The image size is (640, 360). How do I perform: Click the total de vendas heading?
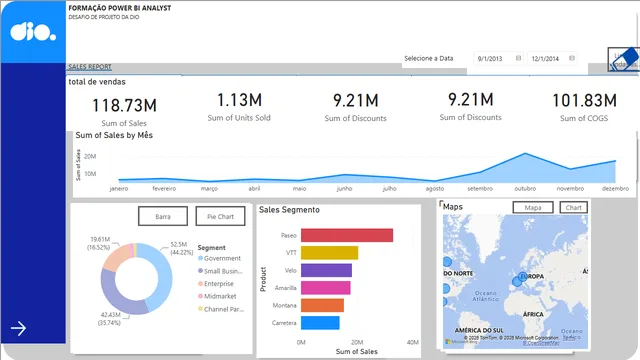click(x=97, y=82)
